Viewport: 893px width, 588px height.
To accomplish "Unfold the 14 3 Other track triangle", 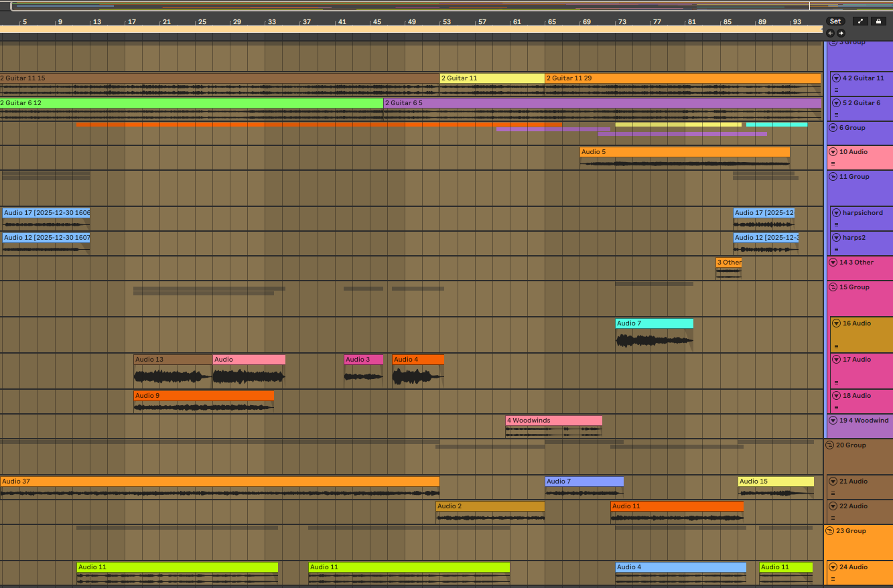I will (x=833, y=263).
